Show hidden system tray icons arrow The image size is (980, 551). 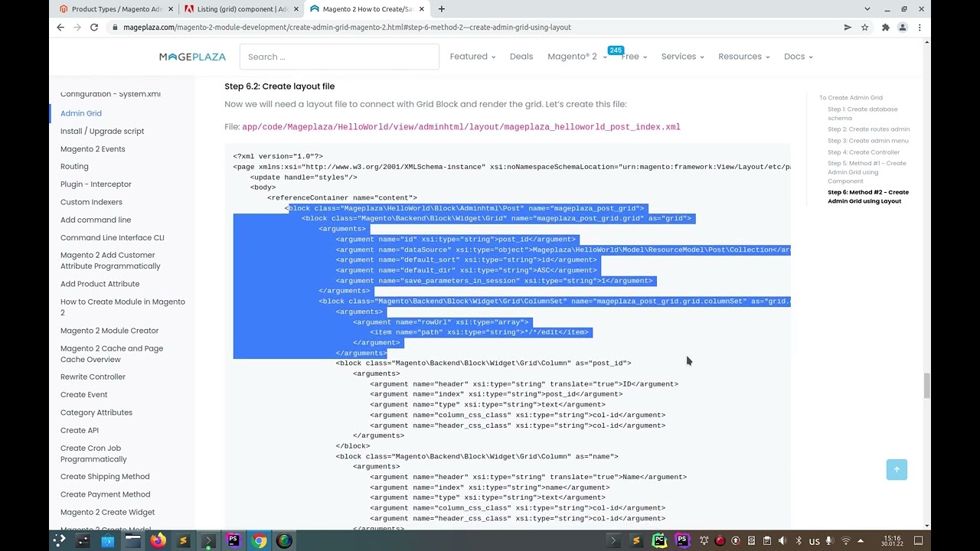(861, 541)
